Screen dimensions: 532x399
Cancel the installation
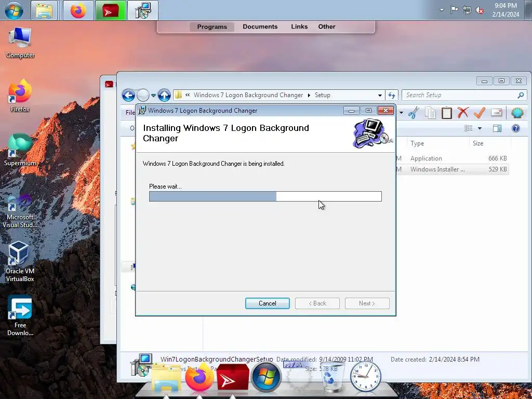(268, 303)
